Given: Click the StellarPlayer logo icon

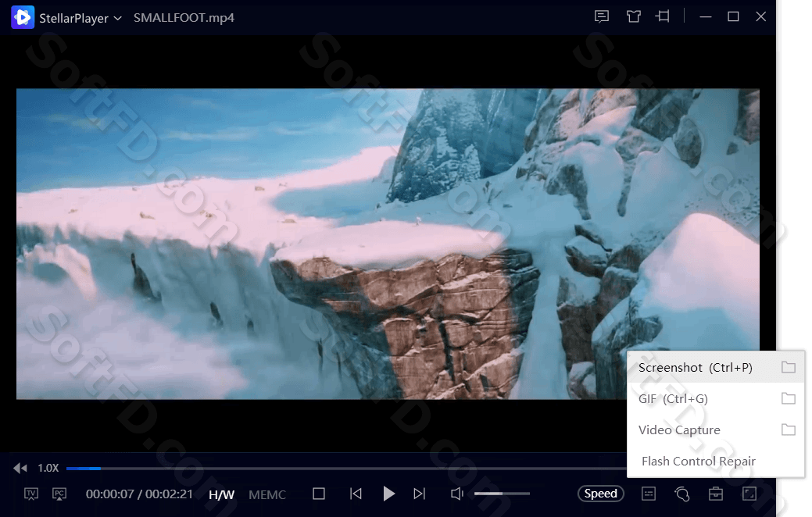Looking at the screenshot, I should coord(23,18).
